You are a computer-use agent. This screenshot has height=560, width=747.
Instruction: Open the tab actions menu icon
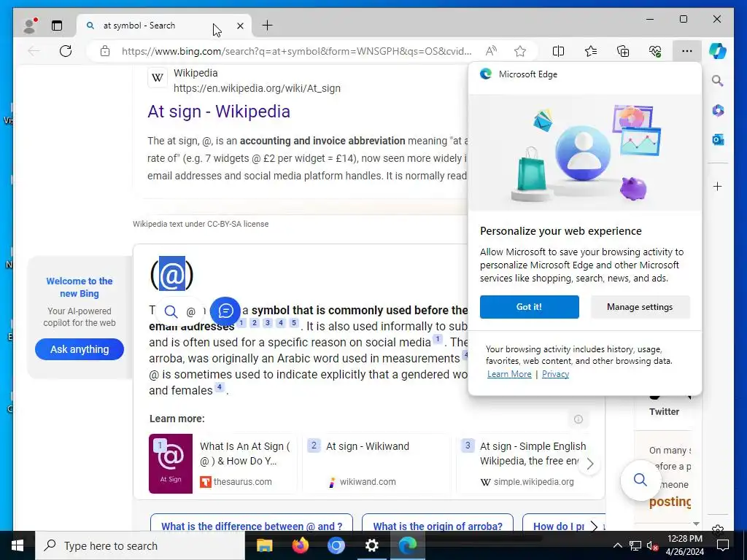57,26
